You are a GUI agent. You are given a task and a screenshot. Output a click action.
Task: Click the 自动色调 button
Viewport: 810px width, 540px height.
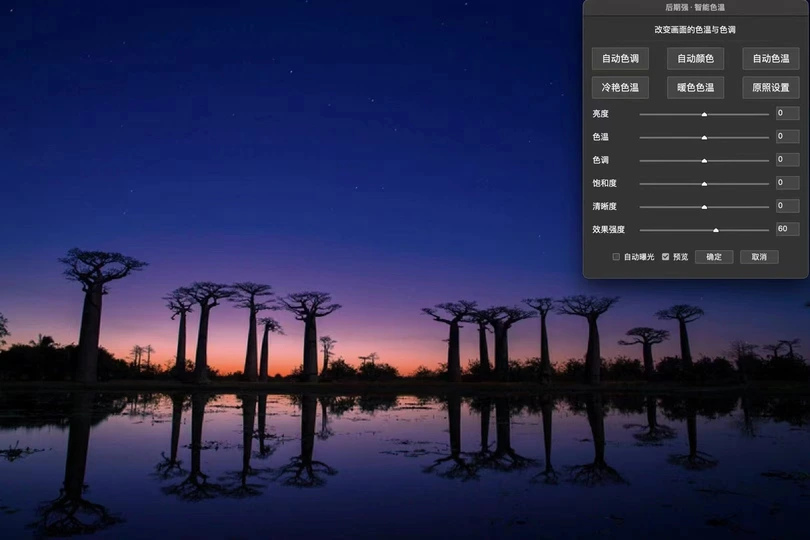click(x=620, y=58)
